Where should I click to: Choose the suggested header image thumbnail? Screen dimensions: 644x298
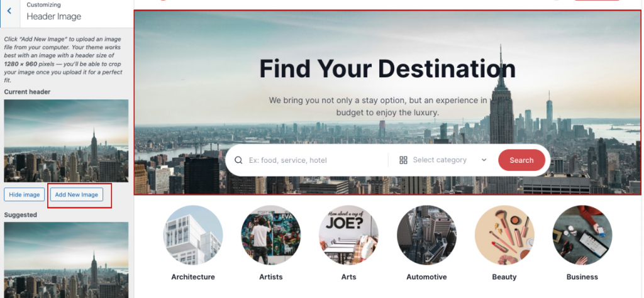coord(66,260)
